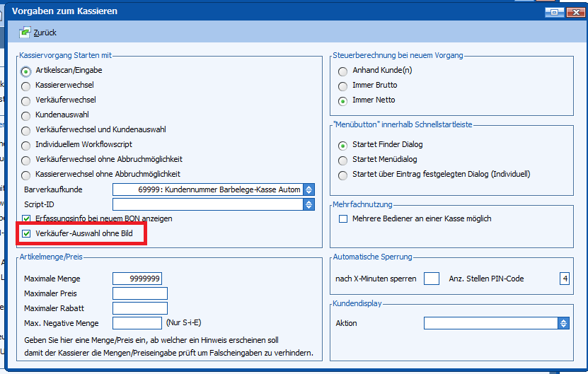Image resolution: width=588 pixels, height=374 pixels.
Task: Open the Kundendisplay Aktion dropdown
Action: click(563, 323)
